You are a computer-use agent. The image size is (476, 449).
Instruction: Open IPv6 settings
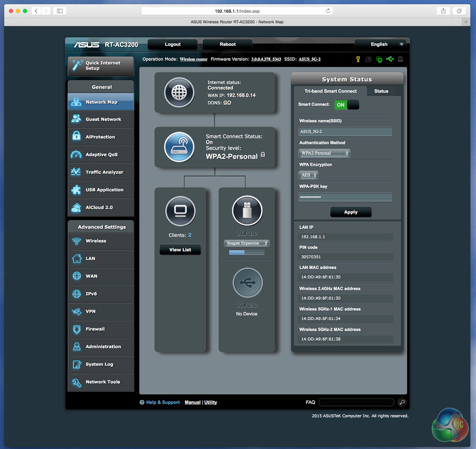101,294
